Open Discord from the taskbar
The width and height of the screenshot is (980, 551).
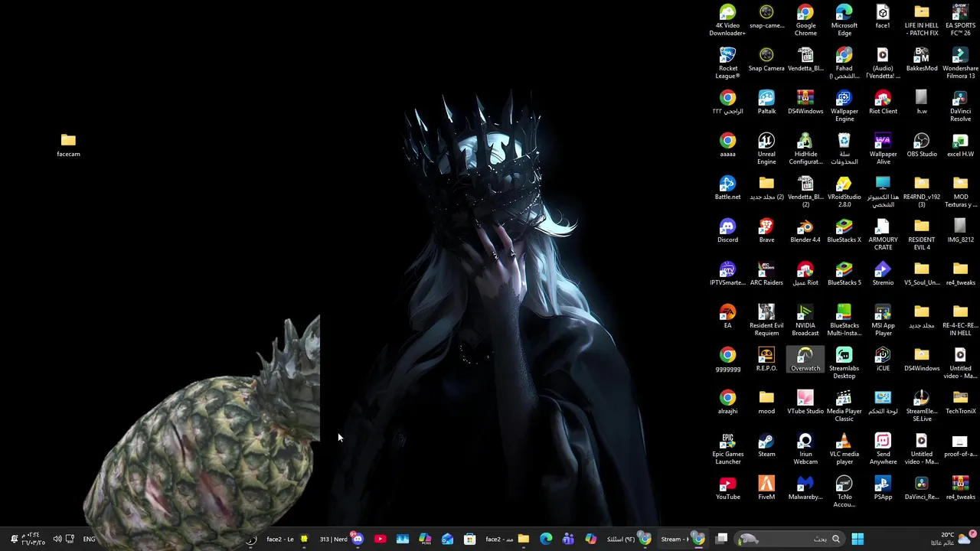pyautogui.click(x=358, y=539)
